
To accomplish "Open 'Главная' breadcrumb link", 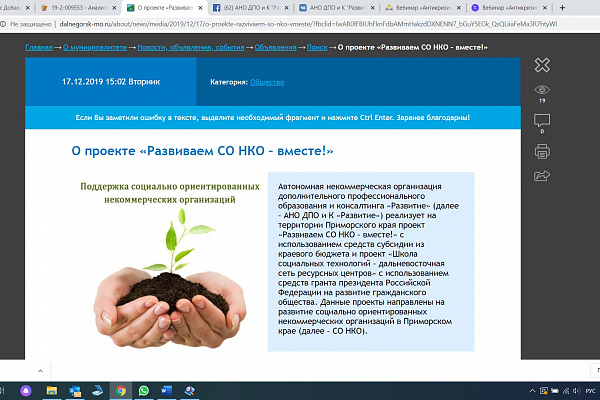I will 39,47.
